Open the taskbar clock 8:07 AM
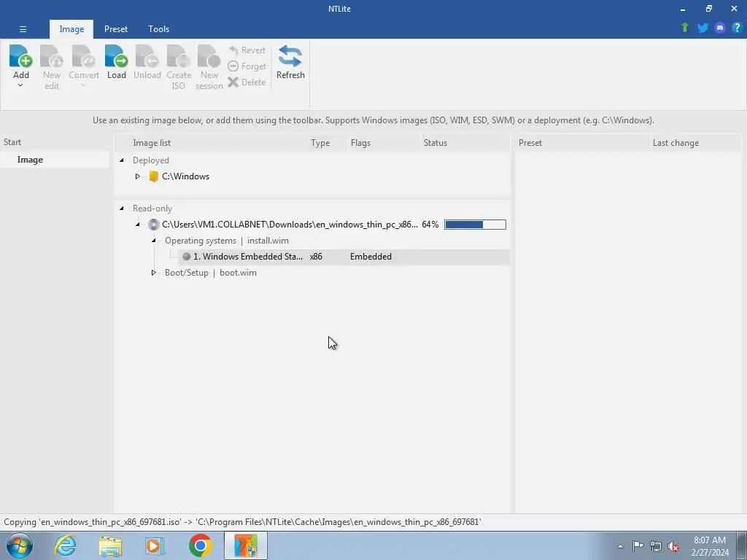The image size is (747, 560). click(710, 546)
